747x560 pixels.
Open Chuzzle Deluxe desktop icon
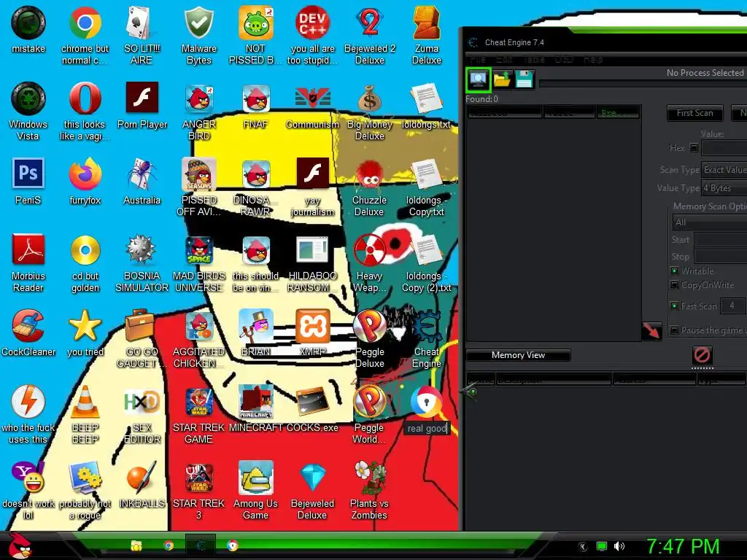[370, 175]
